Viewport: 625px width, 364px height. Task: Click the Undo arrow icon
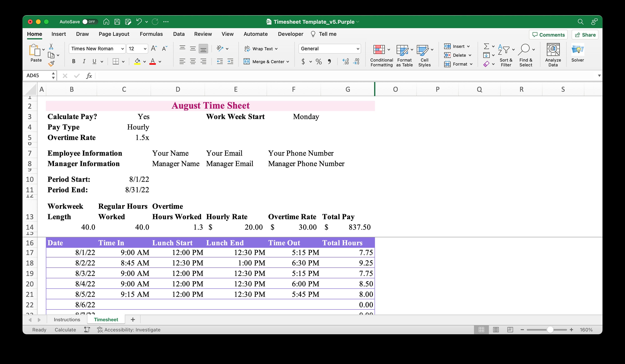pyautogui.click(x=139, y=22)
